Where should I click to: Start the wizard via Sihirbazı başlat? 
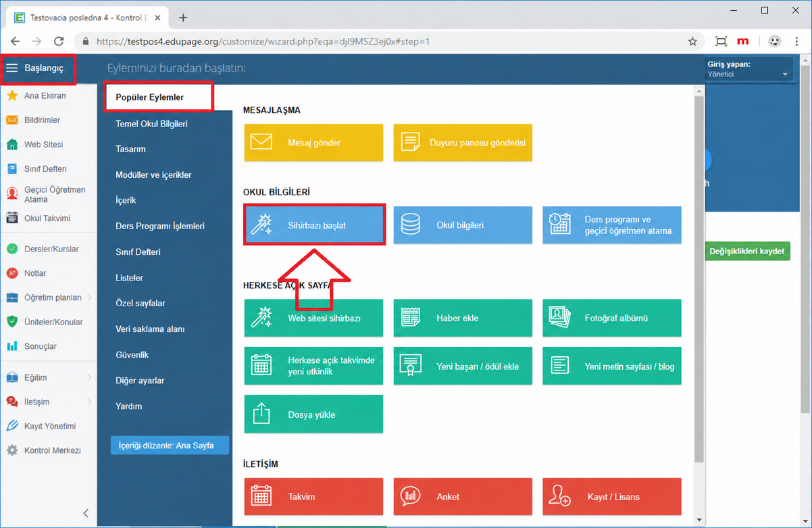point(313,225)
